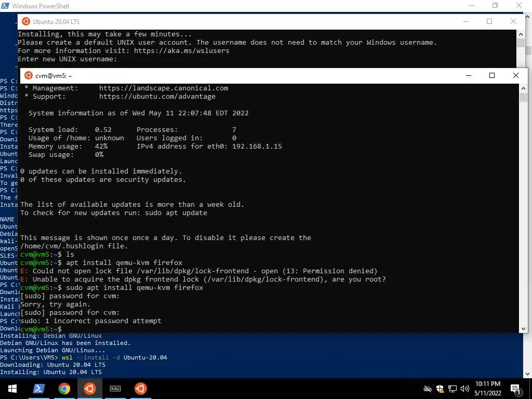Click 'sudo apt install qemu-kvm firefox' command

click(x=135, y=287)
